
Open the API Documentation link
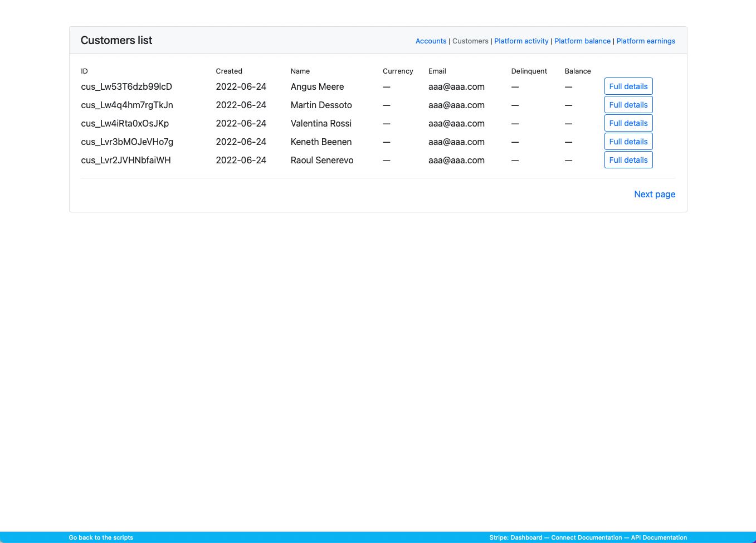[659, 537]
